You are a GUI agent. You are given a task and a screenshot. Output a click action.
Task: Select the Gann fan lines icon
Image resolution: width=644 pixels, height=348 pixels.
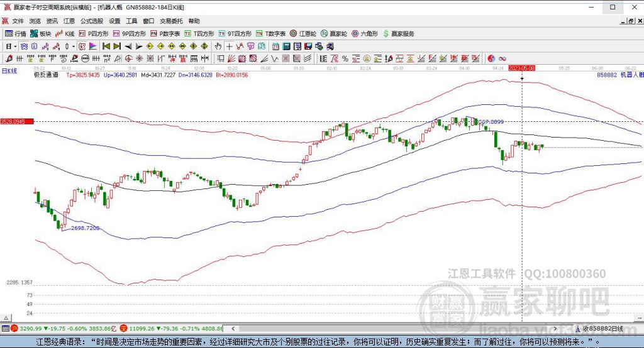(x=231, y=58)
